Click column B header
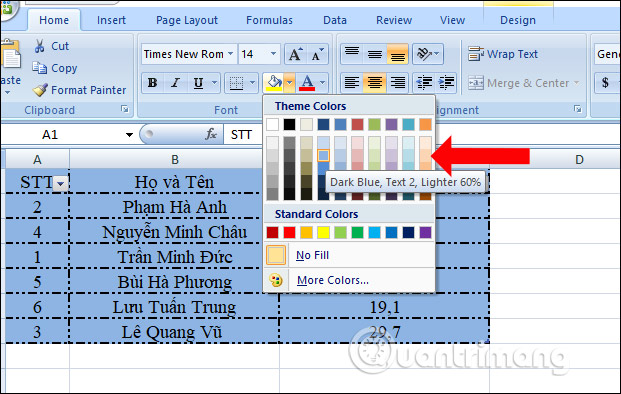 pos(174,160)
